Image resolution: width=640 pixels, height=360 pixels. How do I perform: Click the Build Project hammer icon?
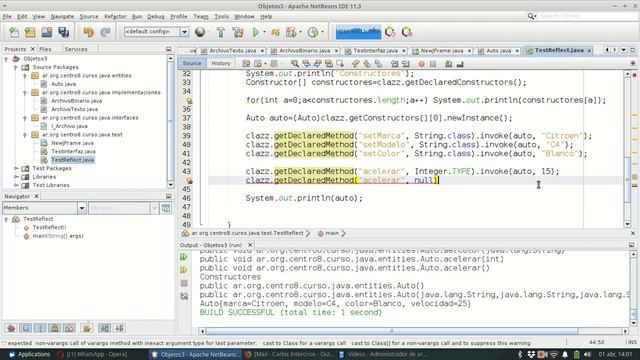point(220,32)
